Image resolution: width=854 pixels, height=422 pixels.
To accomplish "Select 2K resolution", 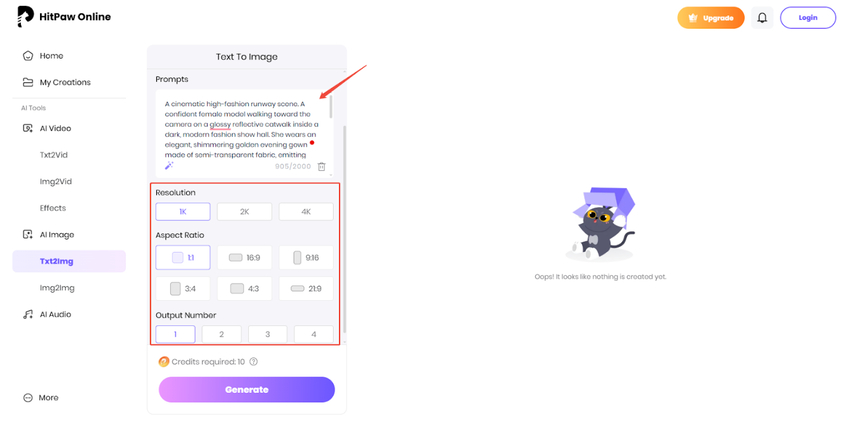I will click(245, 212).
